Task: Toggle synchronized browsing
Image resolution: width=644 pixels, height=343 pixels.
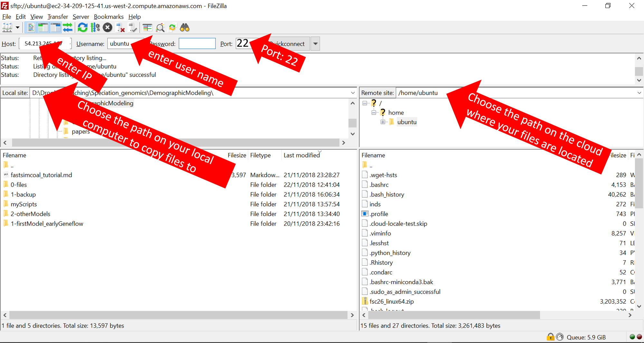Action: 173,28
